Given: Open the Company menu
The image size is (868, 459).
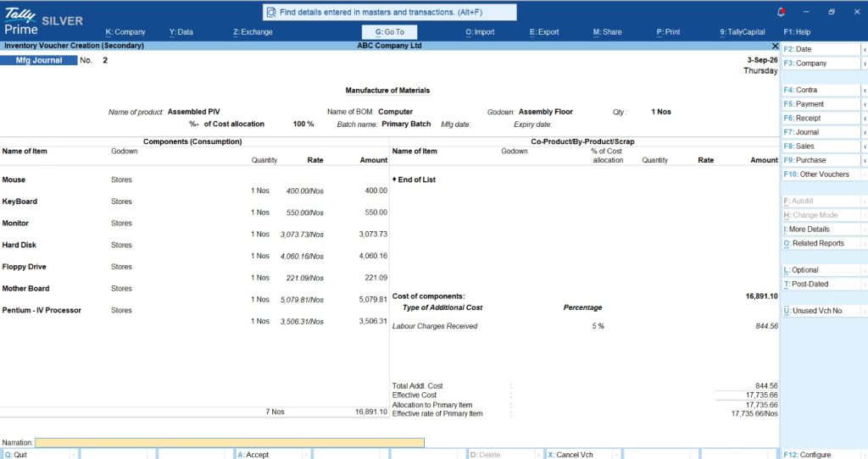Looking at the screenshot, I should 125,32.
